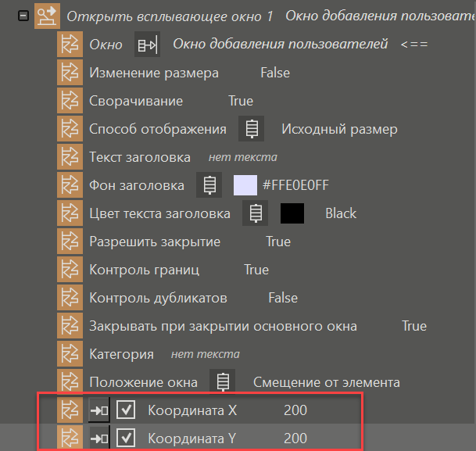476x451 pixels.
Task: Click the parameter icon for 'Изменение размера'
Action: [70, 73]
